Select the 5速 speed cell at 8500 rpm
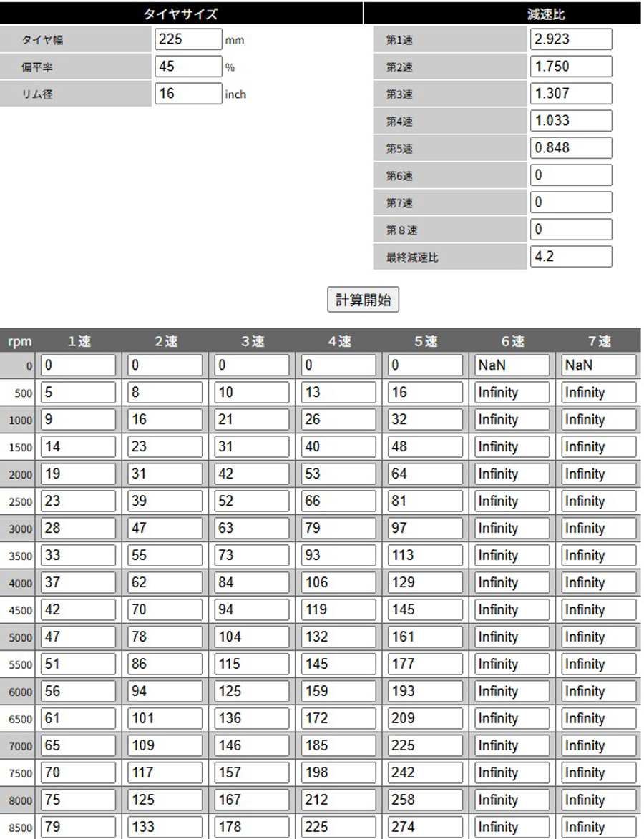 pyautogui.click(x=426, y=827)
